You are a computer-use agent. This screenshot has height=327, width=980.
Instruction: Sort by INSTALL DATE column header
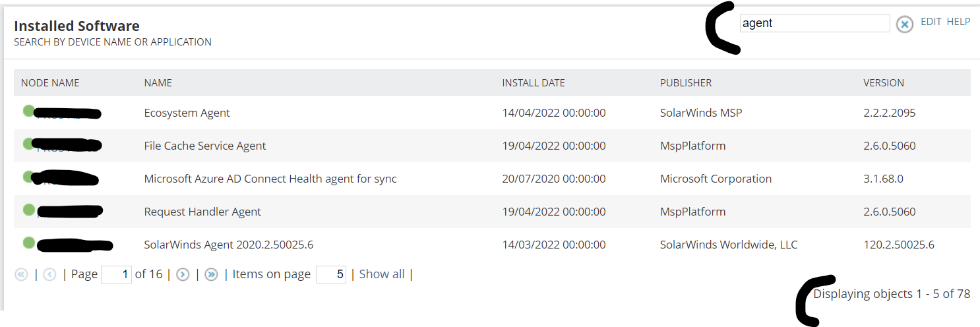534,83
